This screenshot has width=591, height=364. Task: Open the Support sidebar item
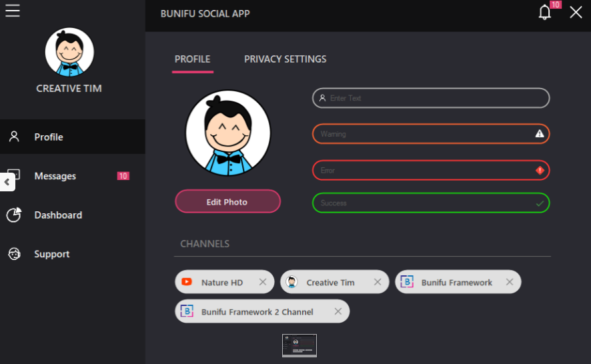[72, 255]
